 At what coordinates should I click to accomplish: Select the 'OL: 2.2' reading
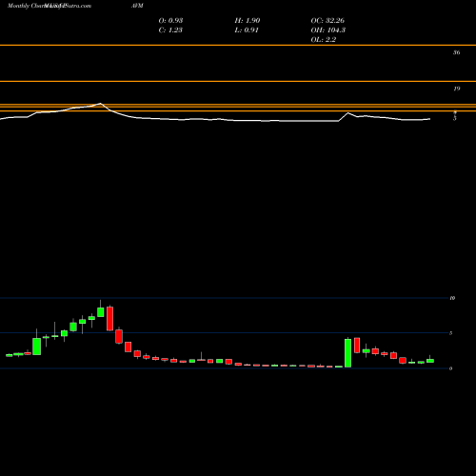[324, 39]
